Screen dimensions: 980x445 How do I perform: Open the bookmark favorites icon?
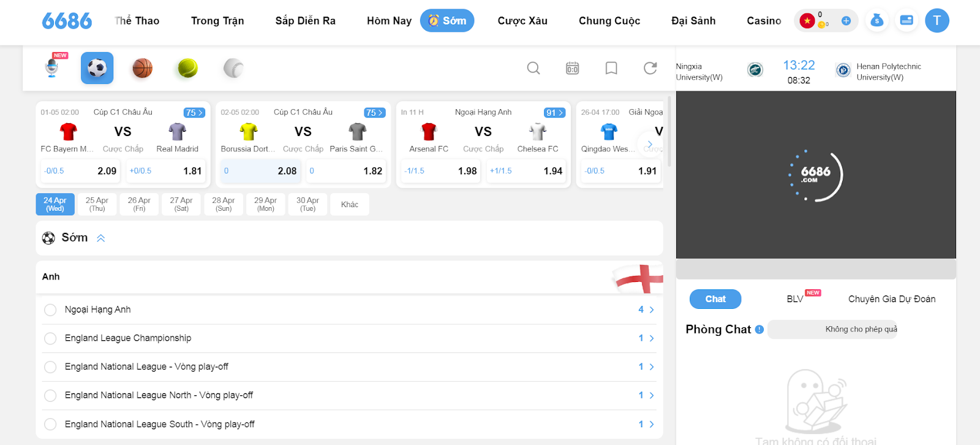611,68
